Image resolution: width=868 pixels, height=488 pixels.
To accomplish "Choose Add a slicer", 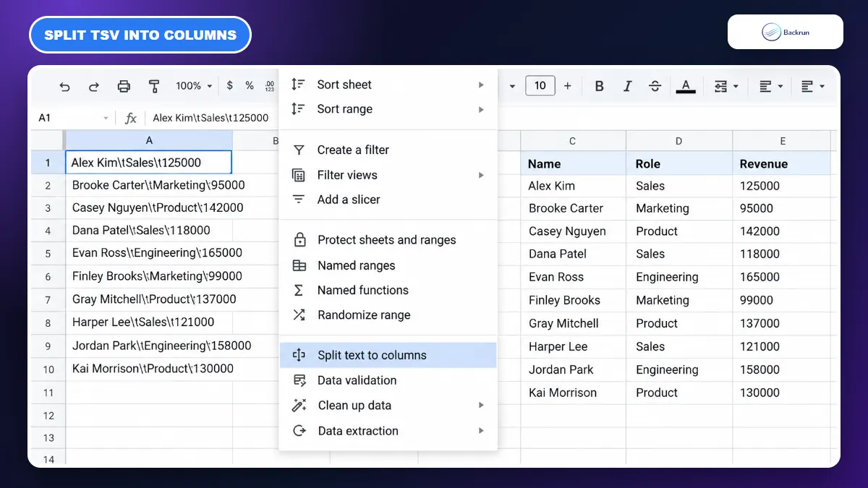I will (x=388, y=200).
